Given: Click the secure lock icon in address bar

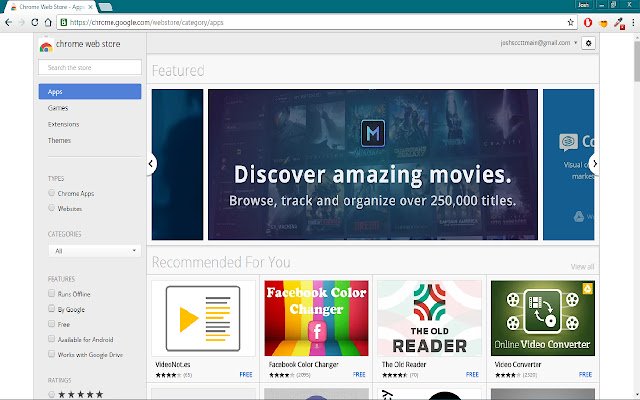Looking at the screenshot, I should click(63, 22).
